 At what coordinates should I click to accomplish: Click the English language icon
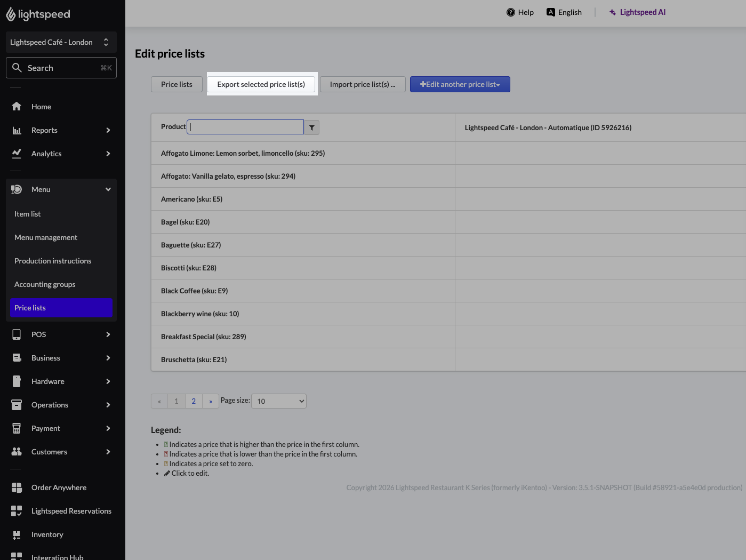(551, 12)
